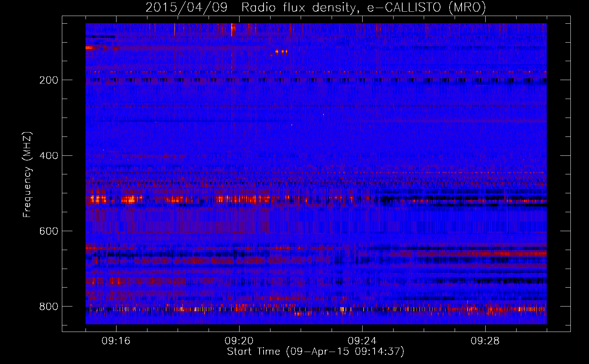589x364 pixels.
Task: Click the 600 frequency tick label
Action: point(49,232)
